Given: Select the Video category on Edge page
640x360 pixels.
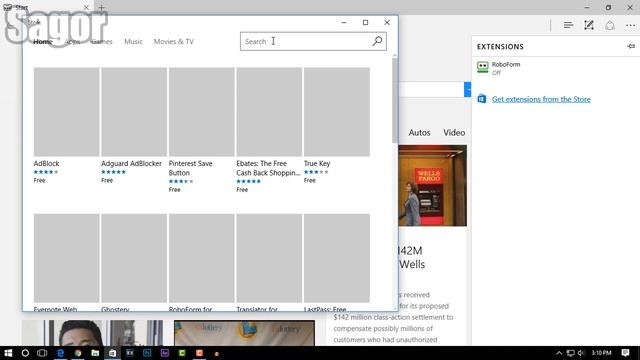Looking at the screenshot, I should (x=454, y=133).
